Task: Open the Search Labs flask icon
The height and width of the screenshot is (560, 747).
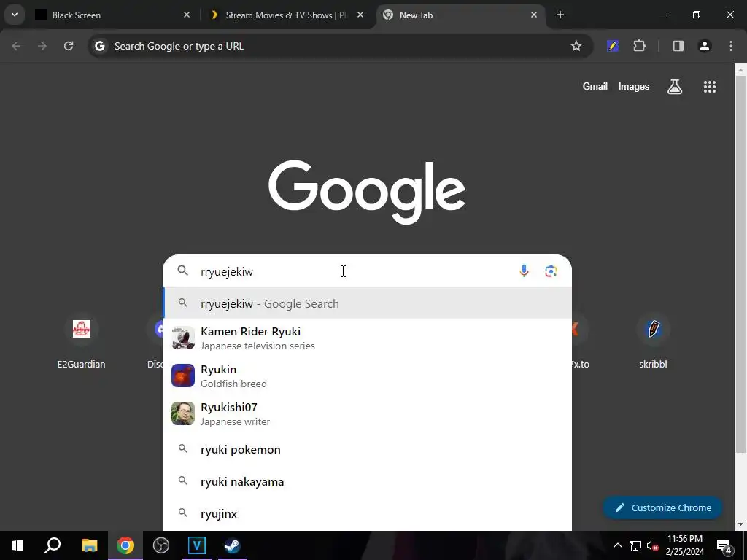Action: tap(675, 86)
